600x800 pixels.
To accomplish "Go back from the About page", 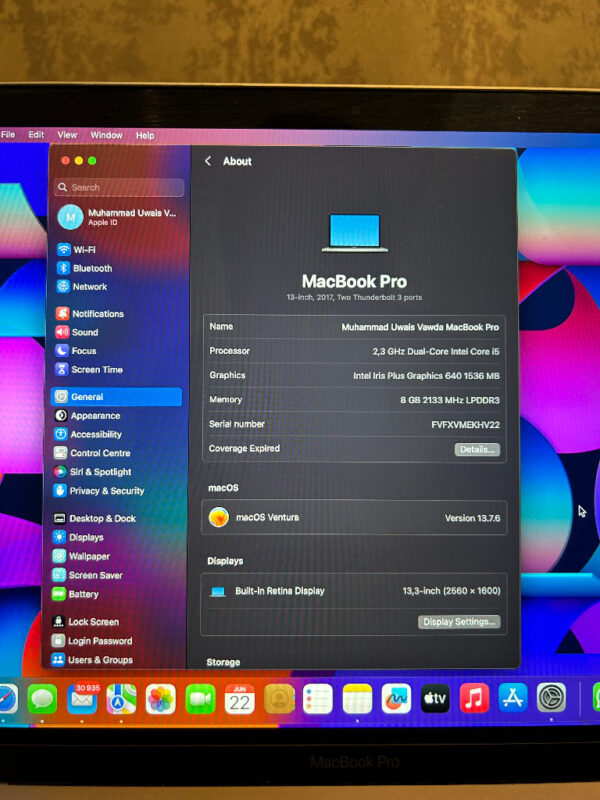I will tap(208, 161).
